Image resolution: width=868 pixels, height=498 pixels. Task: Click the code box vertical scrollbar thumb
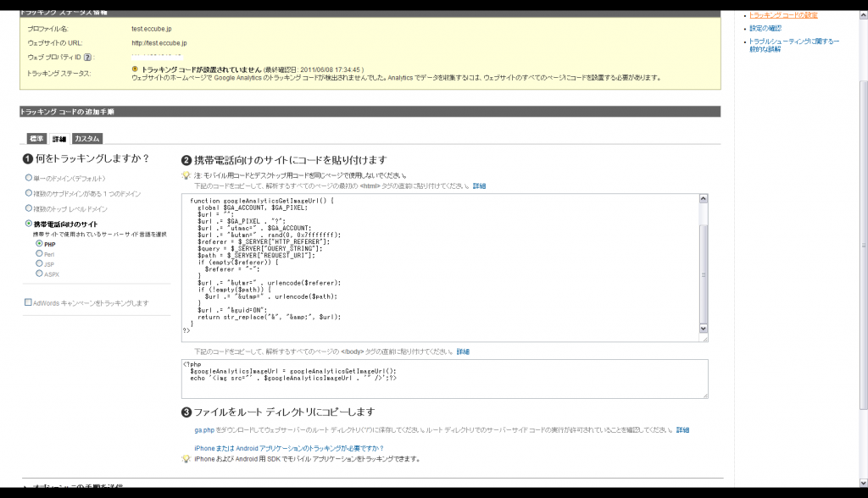[x=703, y=274]
